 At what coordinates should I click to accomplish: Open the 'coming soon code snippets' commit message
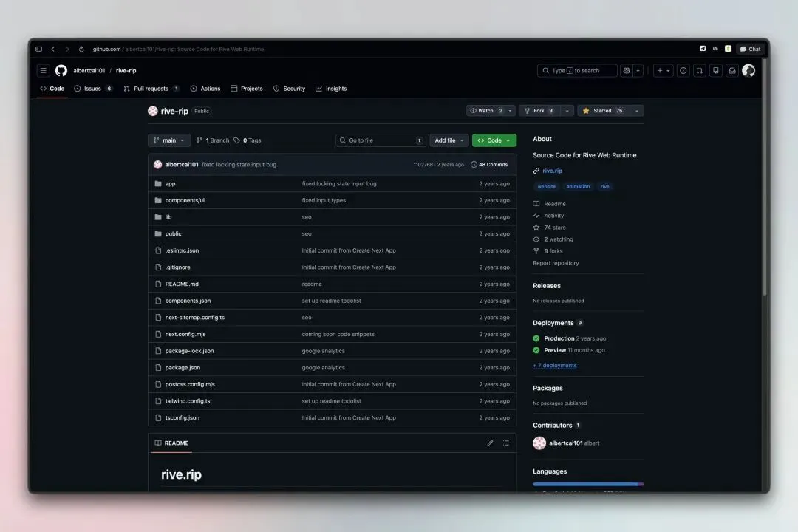[x=338, y=335]
